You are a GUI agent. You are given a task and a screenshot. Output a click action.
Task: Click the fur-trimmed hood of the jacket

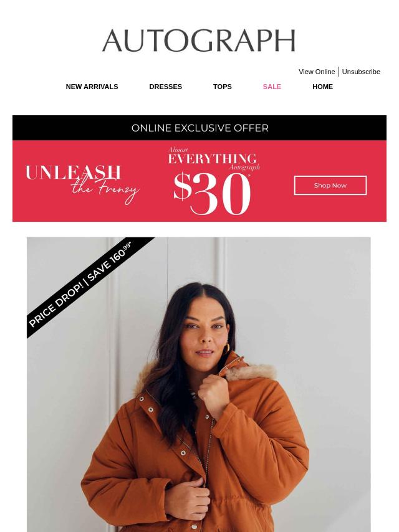(250, 372)
